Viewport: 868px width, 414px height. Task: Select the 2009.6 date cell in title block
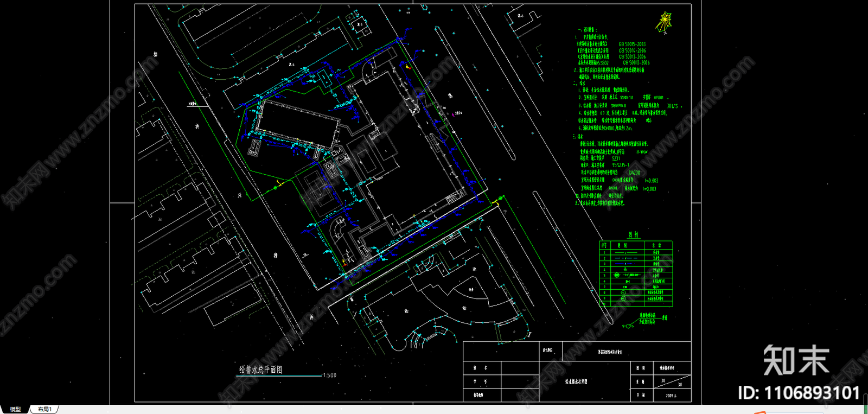click(x=671, y=396)
